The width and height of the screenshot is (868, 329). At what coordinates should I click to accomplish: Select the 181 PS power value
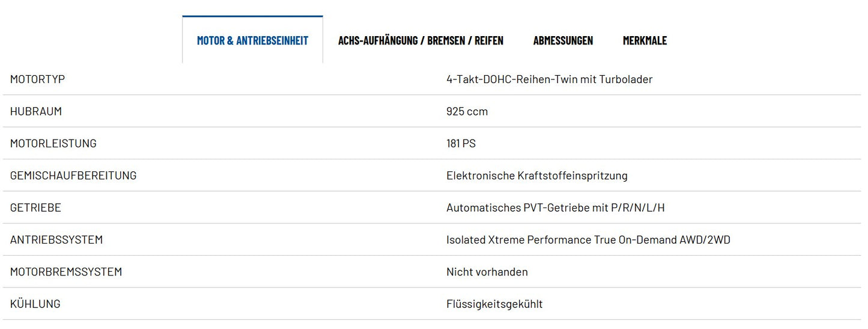[x=461, y=143]
